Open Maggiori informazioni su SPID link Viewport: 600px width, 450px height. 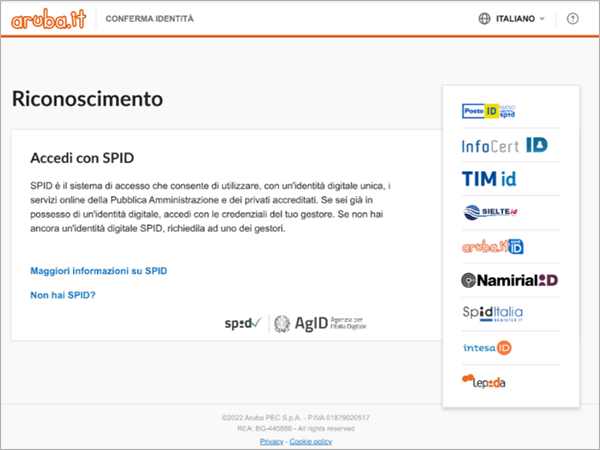(x=99, y=271)
